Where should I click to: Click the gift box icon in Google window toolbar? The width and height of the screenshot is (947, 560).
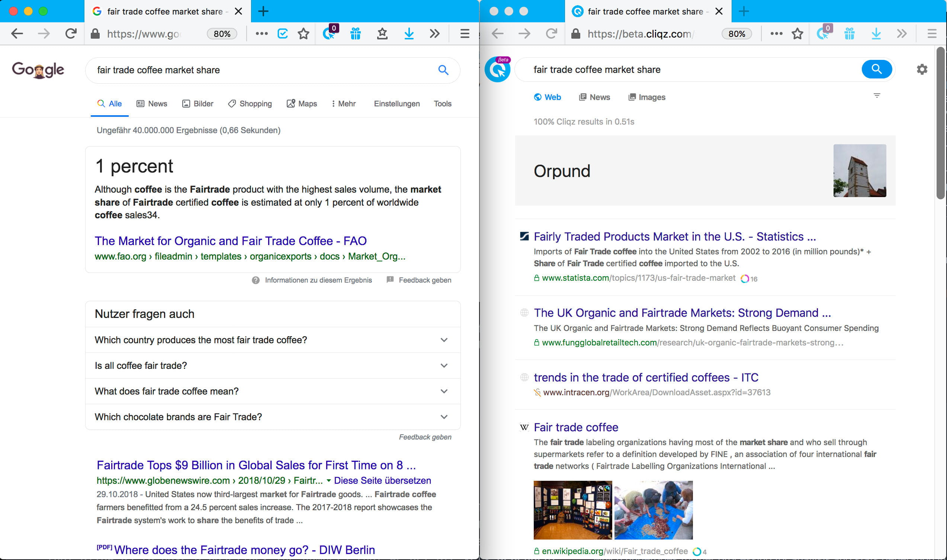[356, 34]
